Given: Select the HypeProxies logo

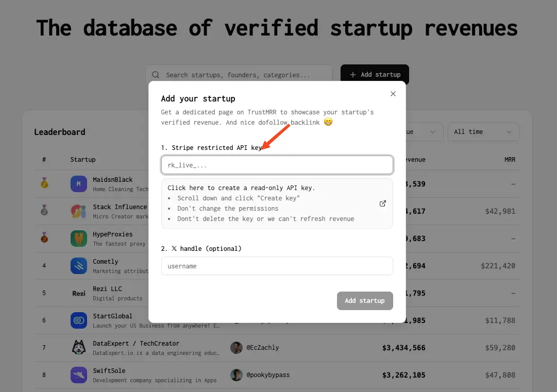Looking at the screenshot, I should tap(78, 238).
